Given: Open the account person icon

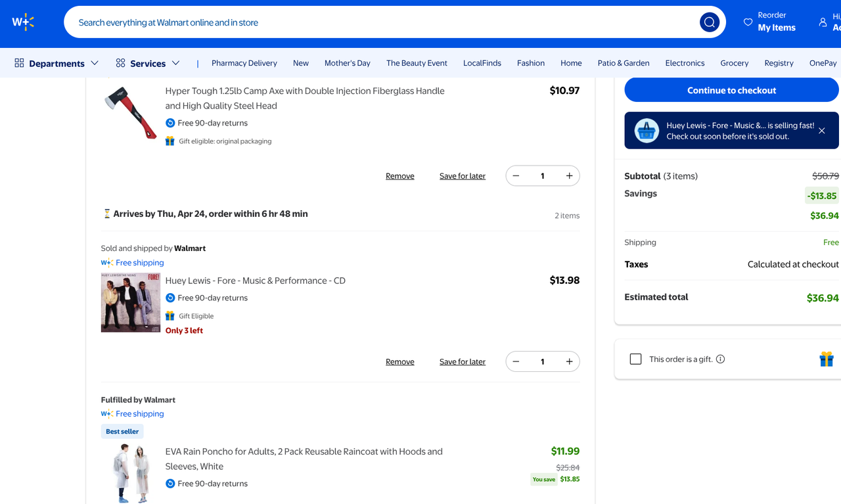Looking at the screenshot, I should 823,22.
